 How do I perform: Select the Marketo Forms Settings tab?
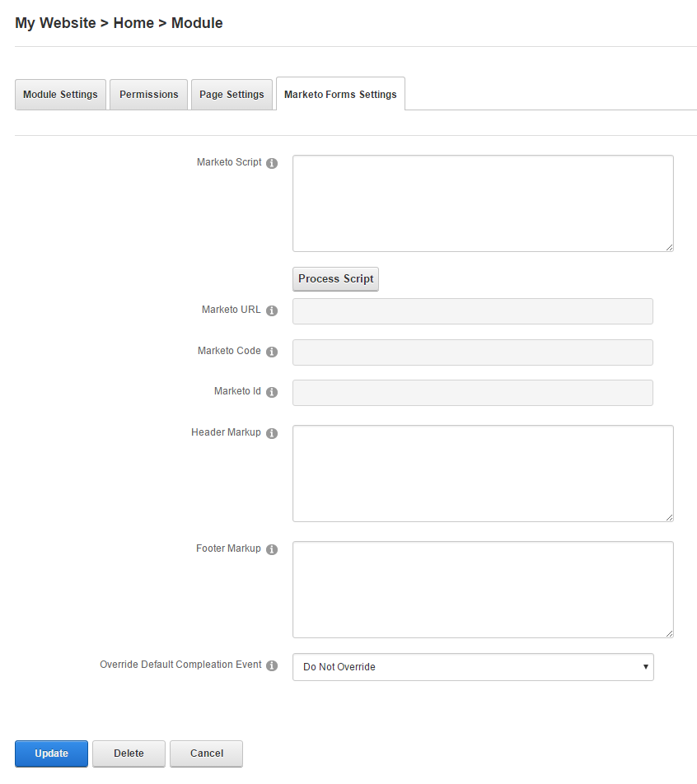(340, 95)
